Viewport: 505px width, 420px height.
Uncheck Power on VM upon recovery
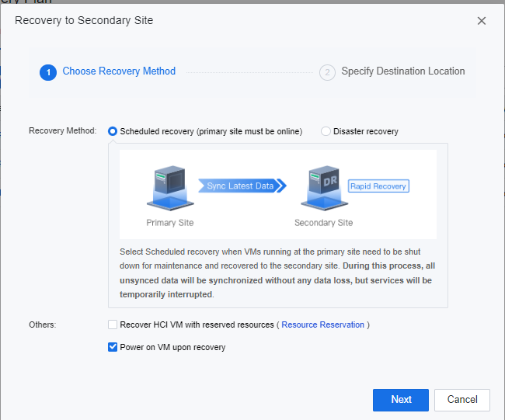tap(113, 347)
